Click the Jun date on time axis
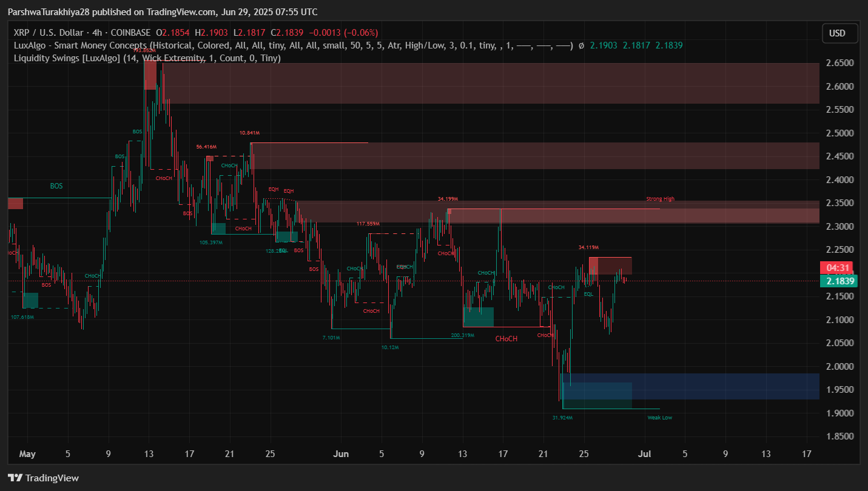 click(341, 453)
